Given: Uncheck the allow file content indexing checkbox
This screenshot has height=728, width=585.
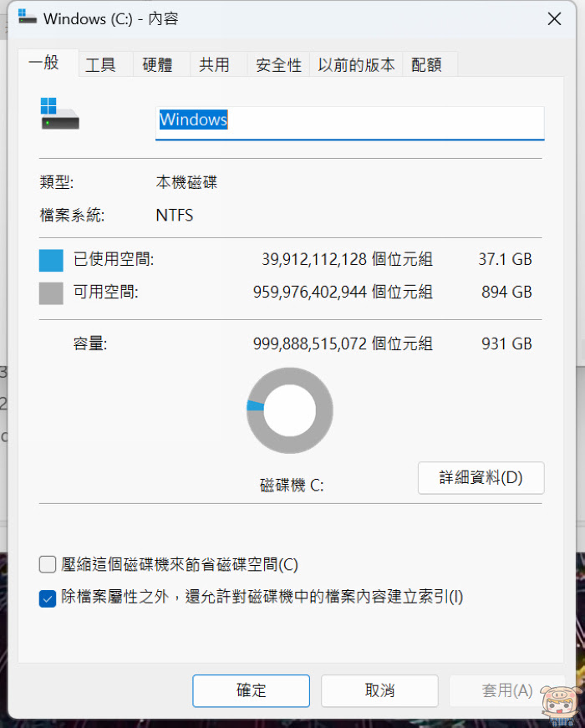Looking at the screenshot, I should 48,598.
